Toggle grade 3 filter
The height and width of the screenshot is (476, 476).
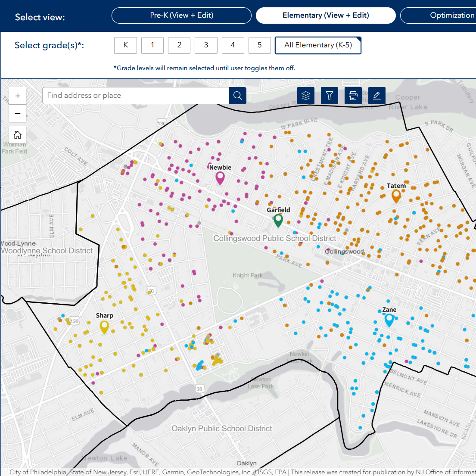click(206, 45)
